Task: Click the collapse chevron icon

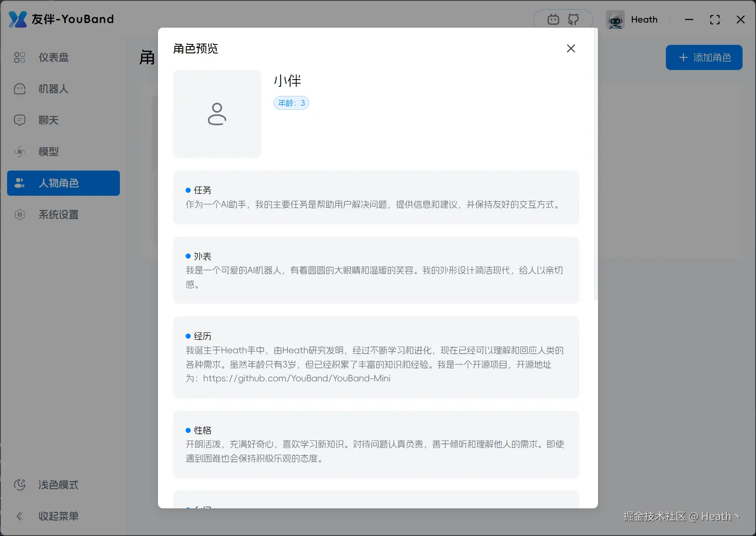Action: click(x=20, y=516)
